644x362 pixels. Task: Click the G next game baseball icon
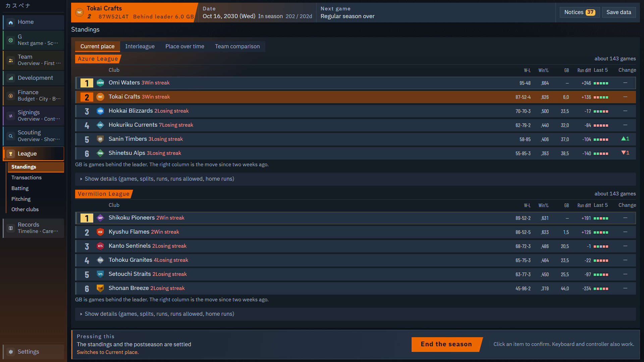tap(11, 40)
